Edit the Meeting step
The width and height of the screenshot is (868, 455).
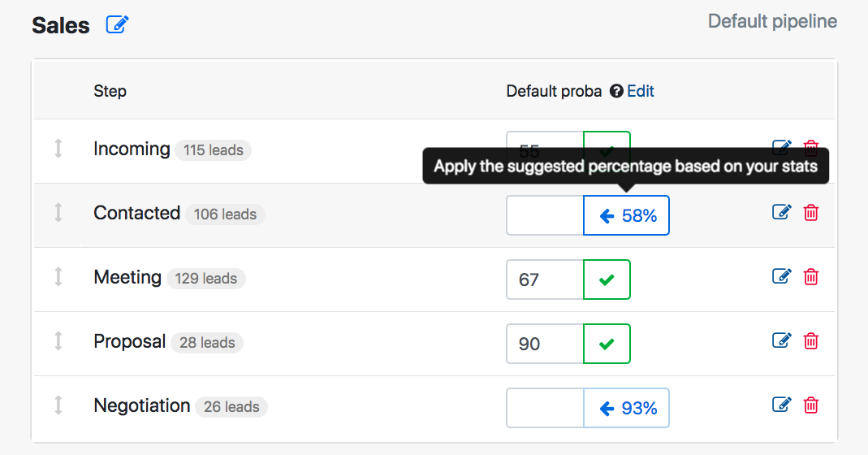tap(781, 277)
